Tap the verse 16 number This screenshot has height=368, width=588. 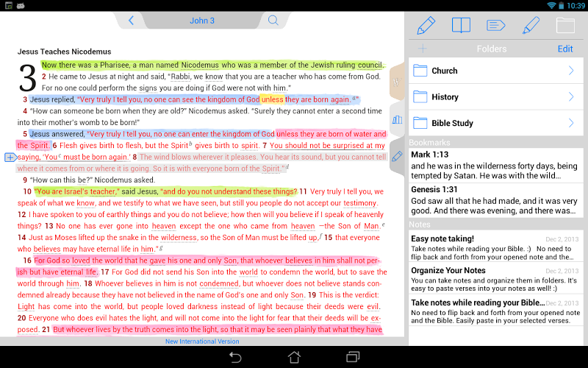click(x=27, y=261)
